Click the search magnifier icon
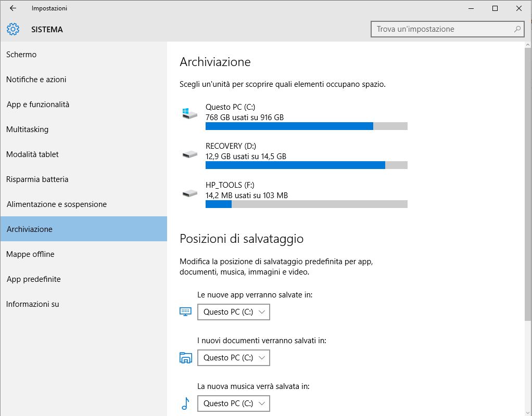Image resolution: width=532 pixels, height=416 pixels. [x=517, y=29]
